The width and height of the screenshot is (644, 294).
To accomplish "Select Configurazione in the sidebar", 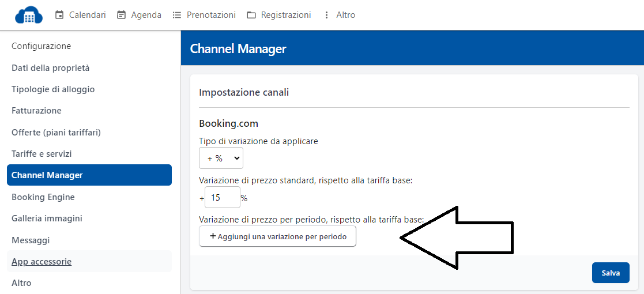I will pos(42,46).
